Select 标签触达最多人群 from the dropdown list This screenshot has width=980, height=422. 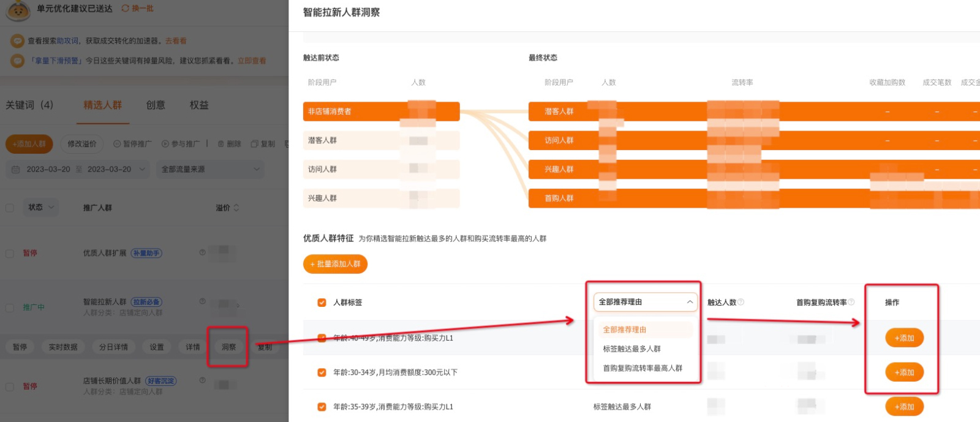(631, 349)
